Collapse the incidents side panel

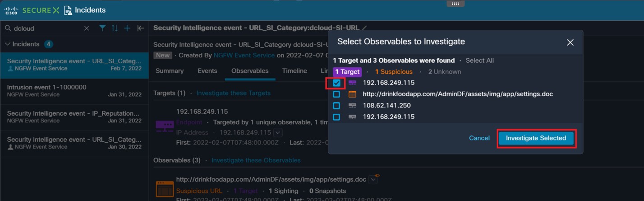[x=141, y=28]
